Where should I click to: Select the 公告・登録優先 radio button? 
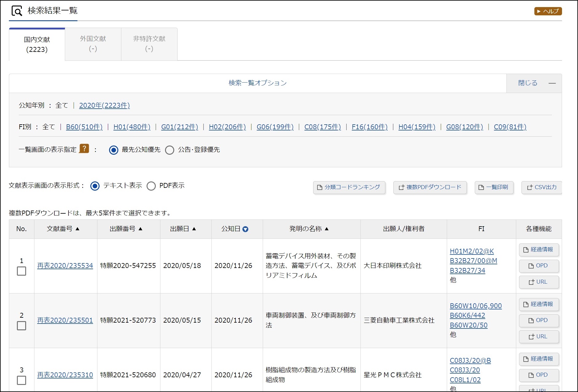170,150
